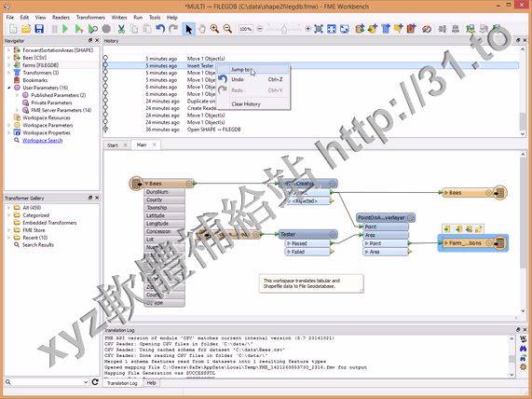Click the History panel vertical scrollbar
This screenshot has width=532, height=399.
pos(523,121)
